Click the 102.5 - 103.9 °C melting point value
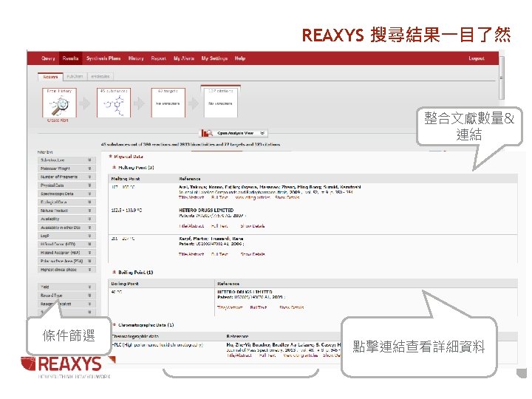The width and height of the screenshot is (532, 399). [126, 211]
